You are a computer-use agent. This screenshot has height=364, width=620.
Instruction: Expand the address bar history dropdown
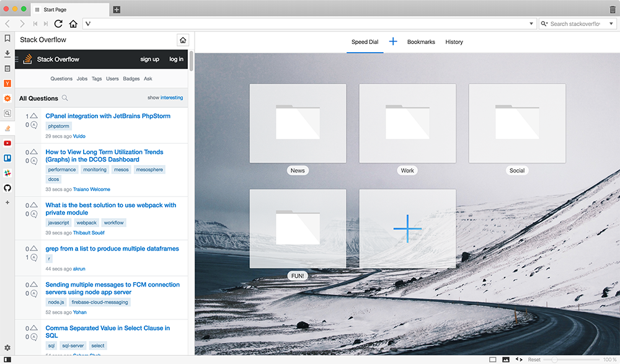(531, 24)
